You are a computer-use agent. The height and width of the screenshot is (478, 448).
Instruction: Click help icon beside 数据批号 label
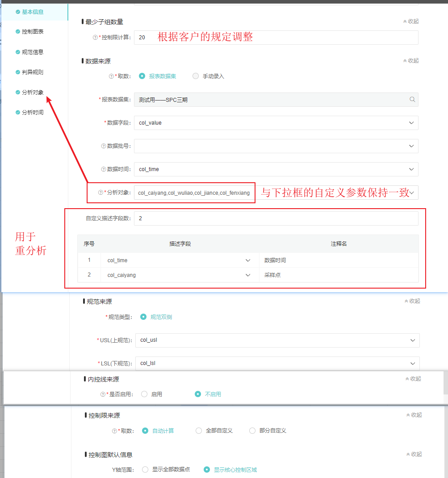(103, 146)
